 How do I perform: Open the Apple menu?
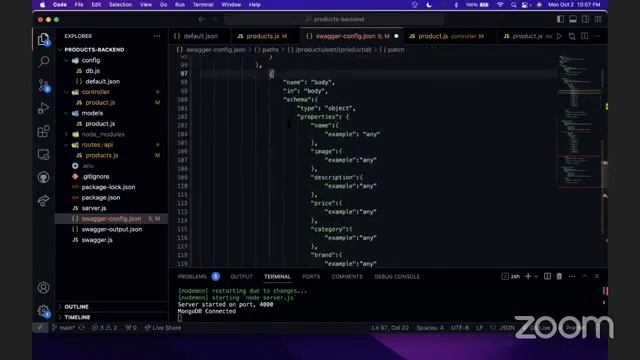click(42, 5)
